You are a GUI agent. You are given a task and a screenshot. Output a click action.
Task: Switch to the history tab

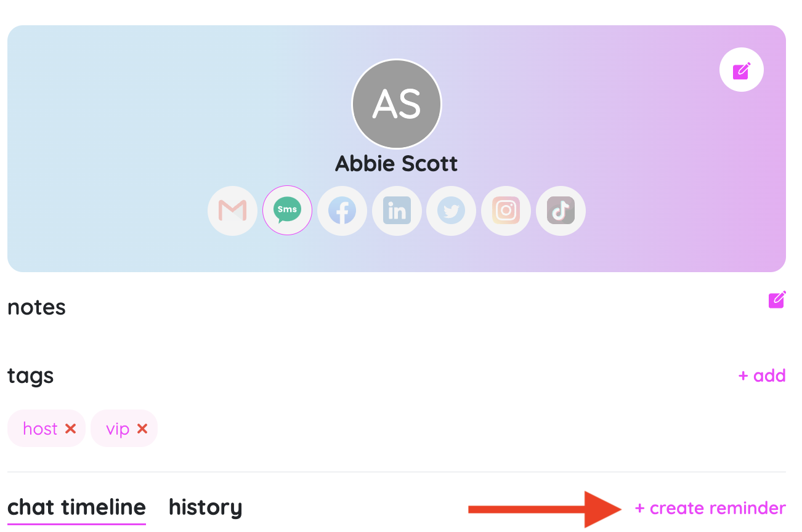point(205,507)
